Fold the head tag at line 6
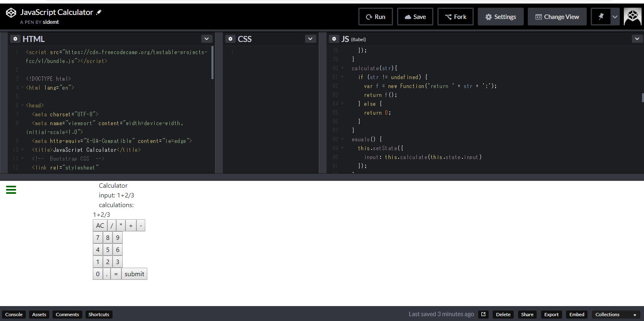The width and height of the screenshot is (644, 321). 22,105
